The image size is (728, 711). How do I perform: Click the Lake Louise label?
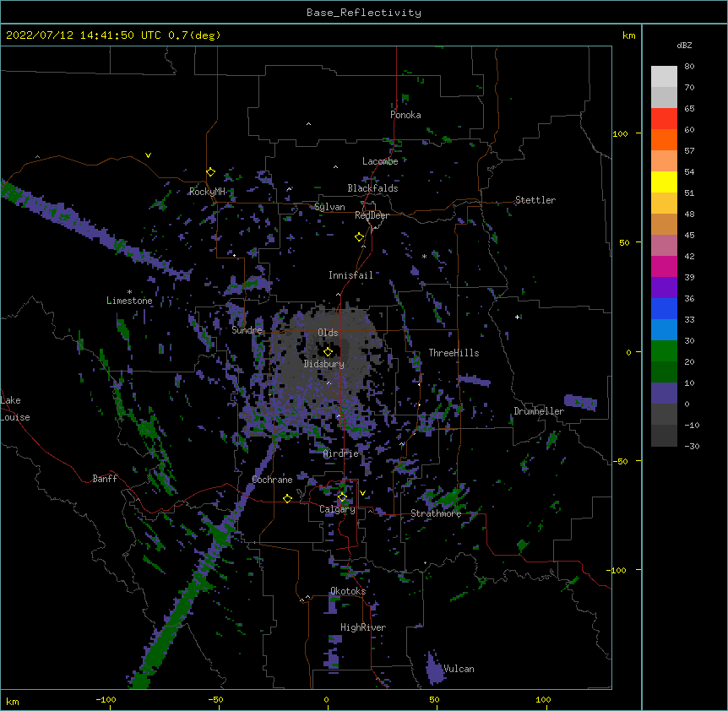[x=15, y=409]
